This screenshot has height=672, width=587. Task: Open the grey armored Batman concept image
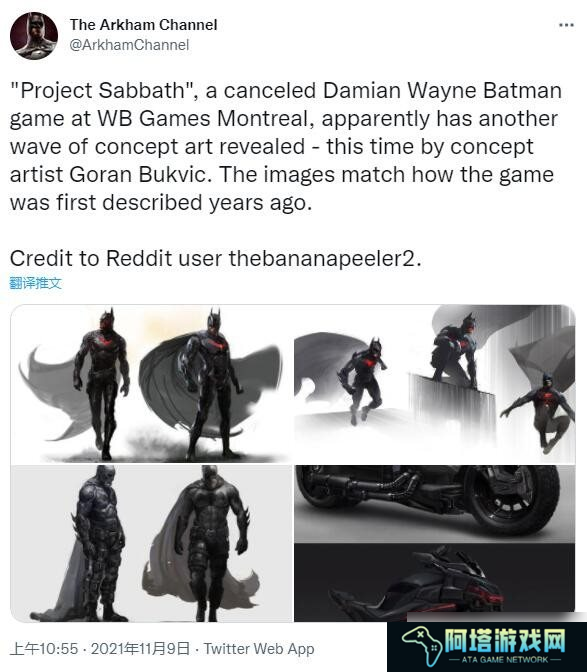coord(152,543)
